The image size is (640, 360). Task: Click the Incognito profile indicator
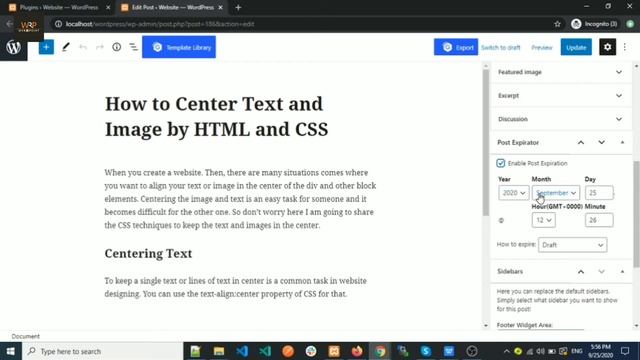pyautogui.click(x=594, y=24)
